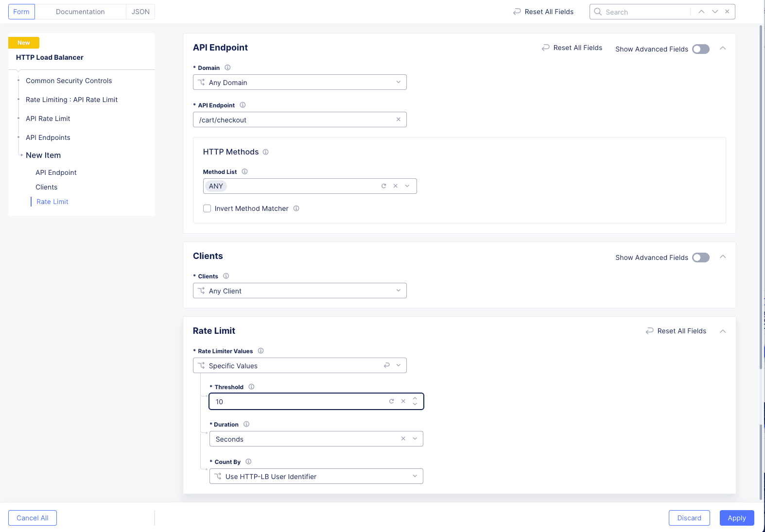The image size is (765, 532).
Task: Switch to the JSON tab
Action: (x=140, y=12)
